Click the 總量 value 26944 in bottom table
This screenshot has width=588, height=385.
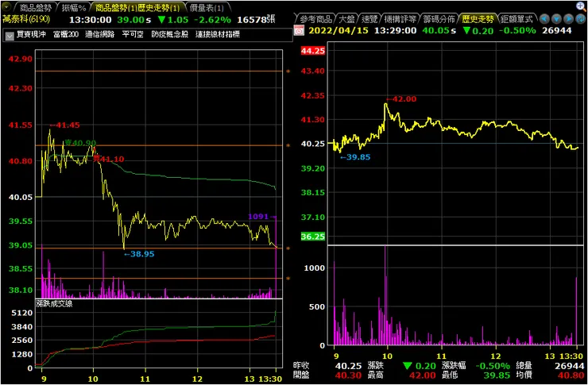point(569,366)
